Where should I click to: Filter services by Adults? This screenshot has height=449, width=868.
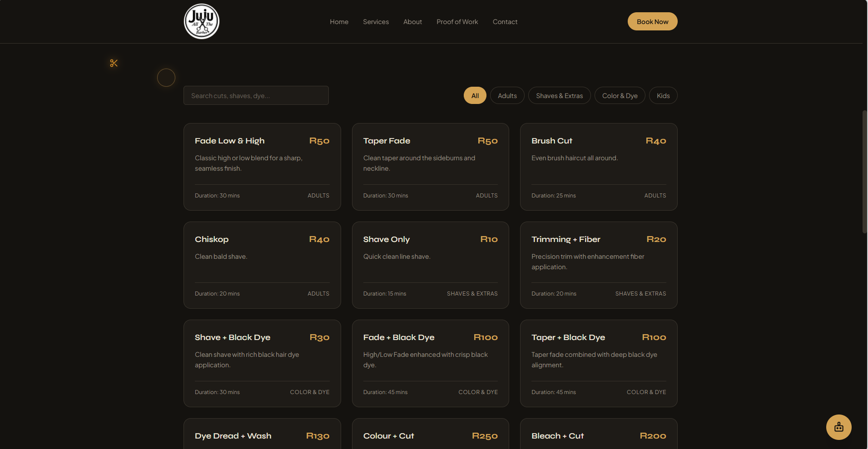pyautogui.click(x=507, y=95)
